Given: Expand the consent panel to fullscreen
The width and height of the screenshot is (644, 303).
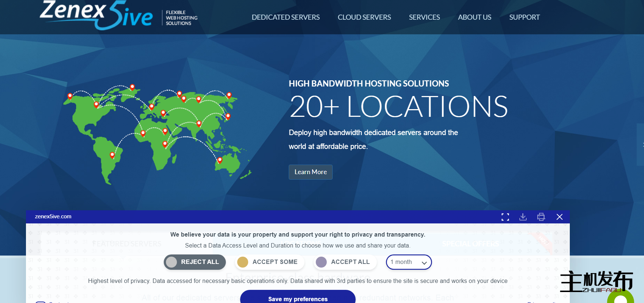Looking at the screenshot, I should click(x=505, y=217).
